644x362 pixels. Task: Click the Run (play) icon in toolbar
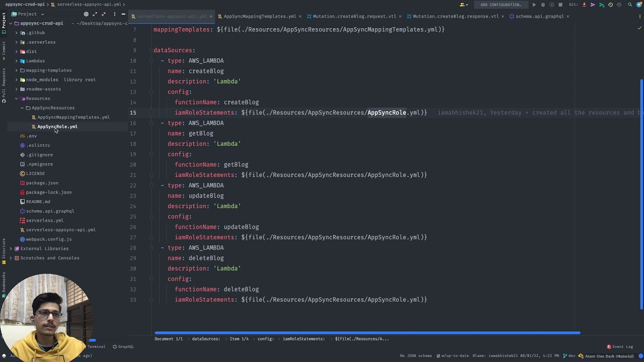coord(534,5)
